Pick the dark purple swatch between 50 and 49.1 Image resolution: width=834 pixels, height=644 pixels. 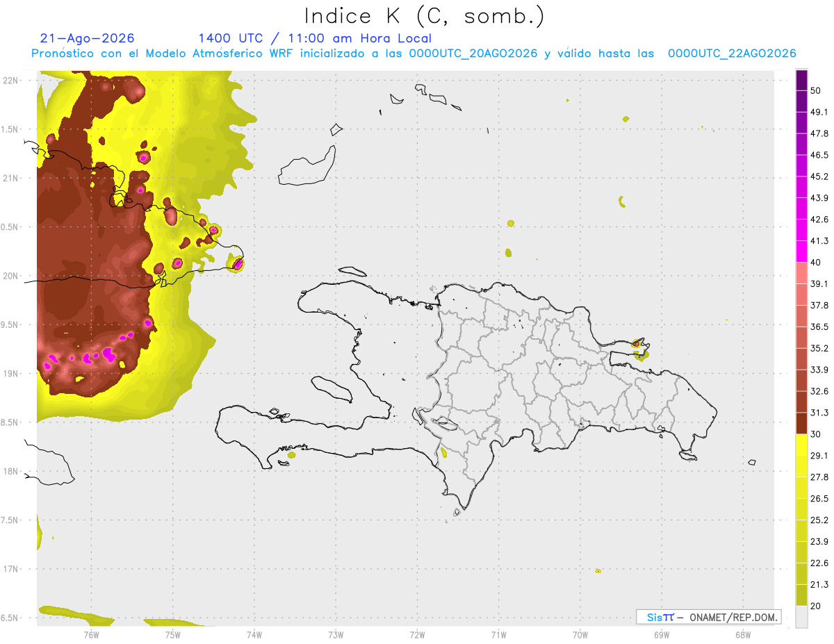click(x=801, y=101)
